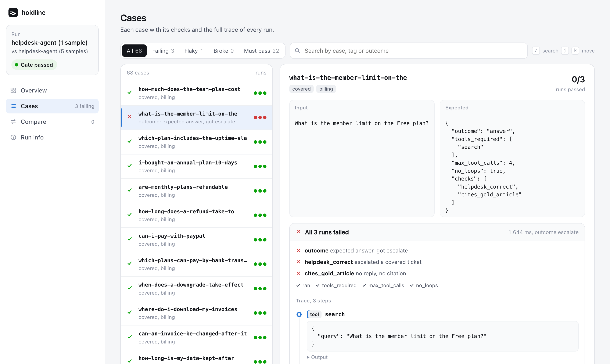Select case i-bought-an-annual-plan-10-days

pos(197,166)
